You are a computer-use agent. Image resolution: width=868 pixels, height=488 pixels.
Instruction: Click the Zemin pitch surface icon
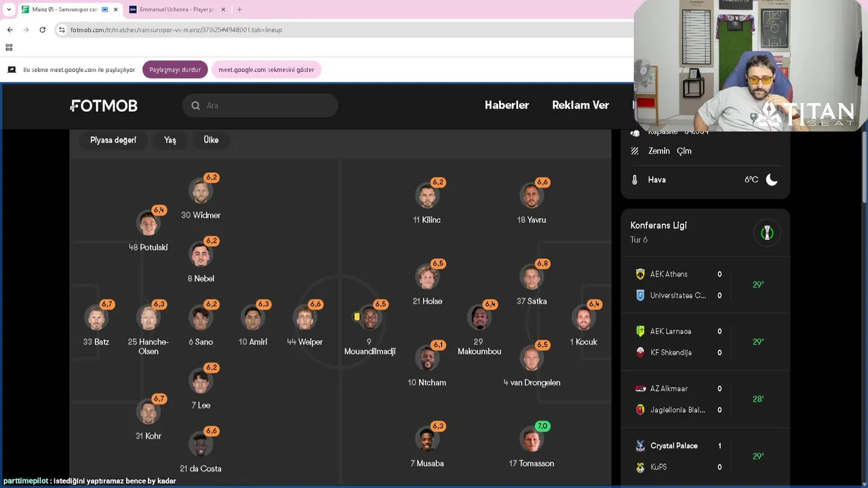pyautogui.click(x=635, y=151)
